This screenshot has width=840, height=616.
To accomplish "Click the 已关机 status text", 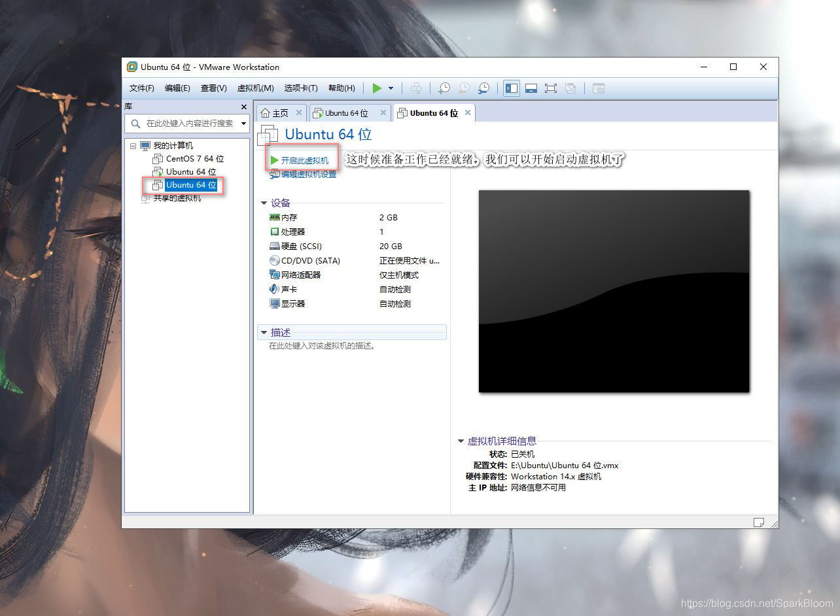I will coord(523,454).
